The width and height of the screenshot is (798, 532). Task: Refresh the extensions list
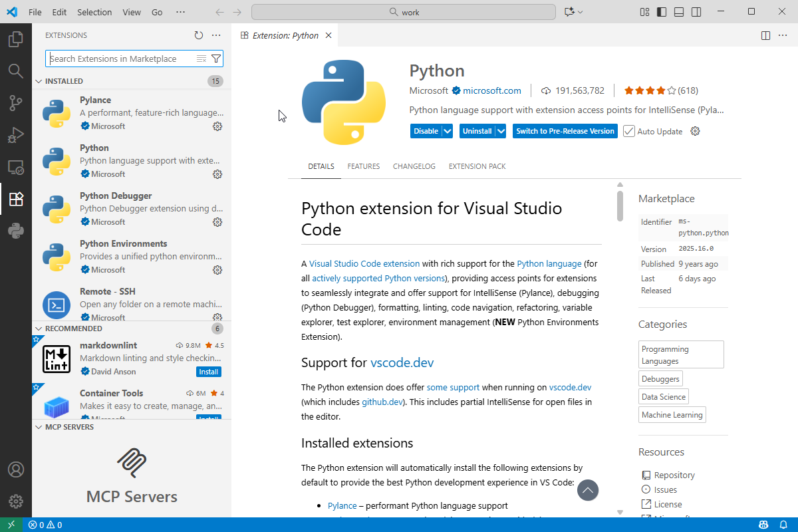coord(198,35)
